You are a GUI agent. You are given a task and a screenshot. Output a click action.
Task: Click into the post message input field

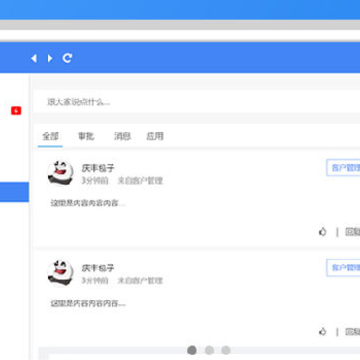(197, 102)
